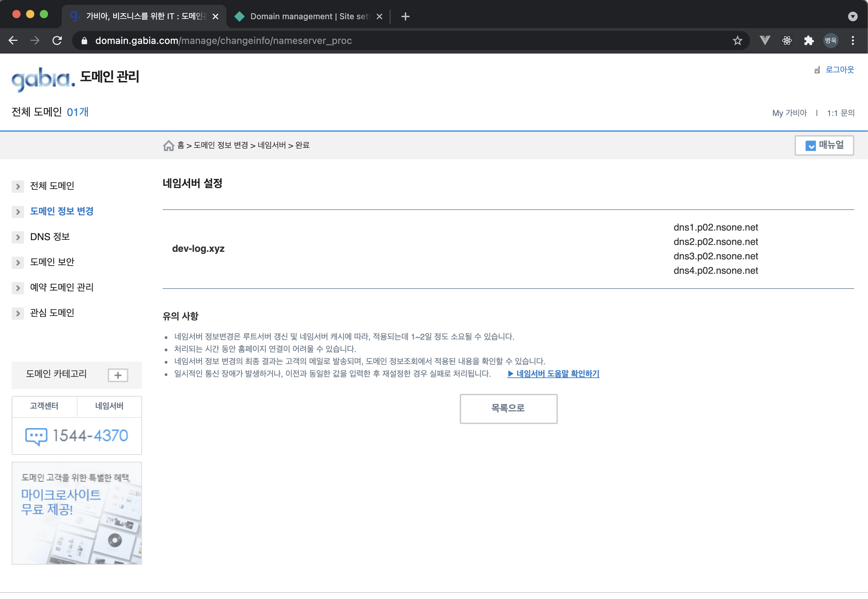Expand the 도메인 카테고리 plus button
The image size is (868, 599).
118,375
